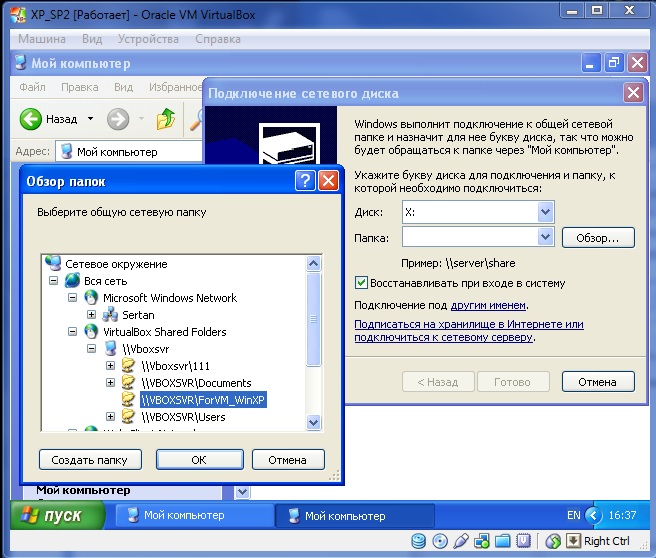The image size is (656, 558).
Task: Click \\Vboxsvr\111 shared folder icon
Action: point(129,366)
